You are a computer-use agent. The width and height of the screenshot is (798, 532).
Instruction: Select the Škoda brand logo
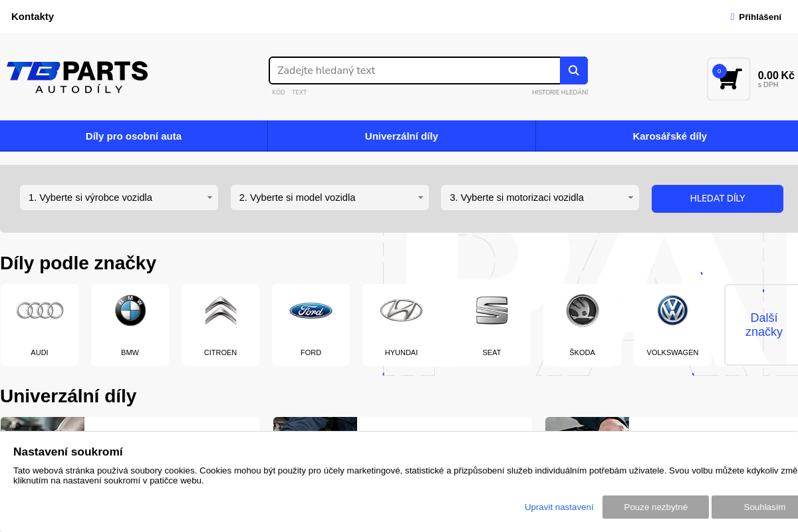tap(583, 311)
